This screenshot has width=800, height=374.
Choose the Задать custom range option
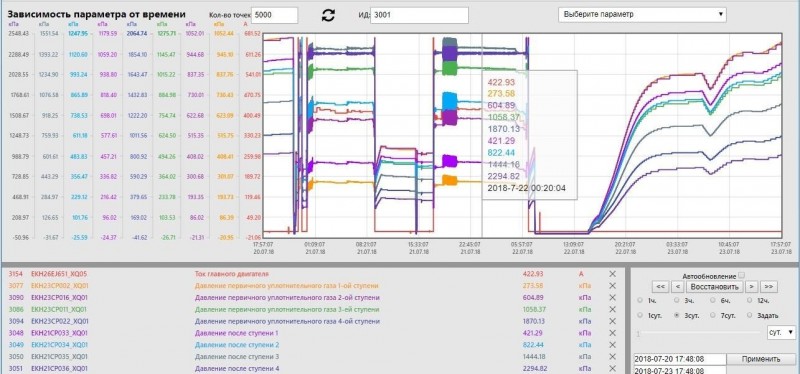coord(750,315)
